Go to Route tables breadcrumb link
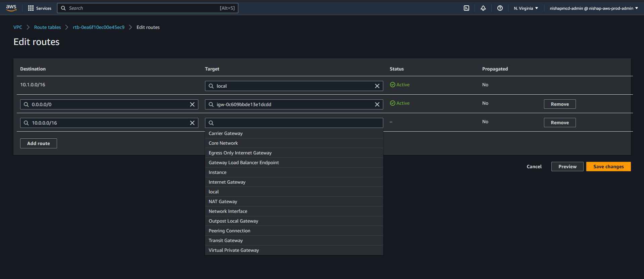The height and width of the screenshot is (279, 644). (47, 27)
